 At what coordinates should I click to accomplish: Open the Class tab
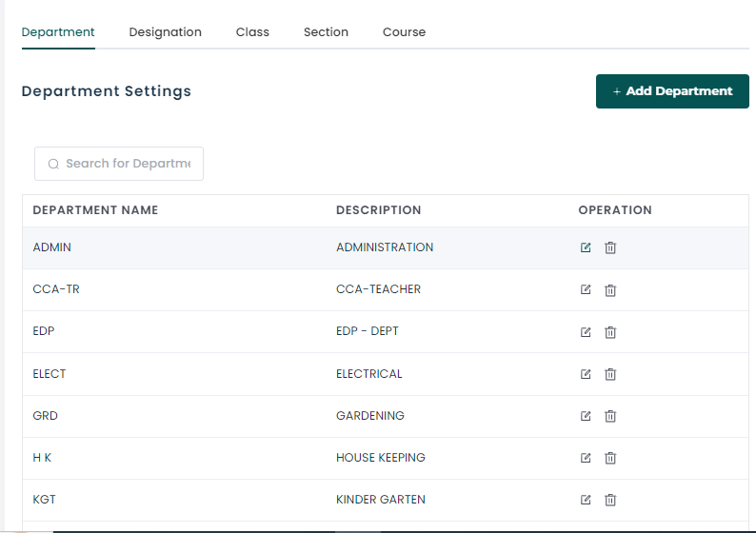point(252,32)
